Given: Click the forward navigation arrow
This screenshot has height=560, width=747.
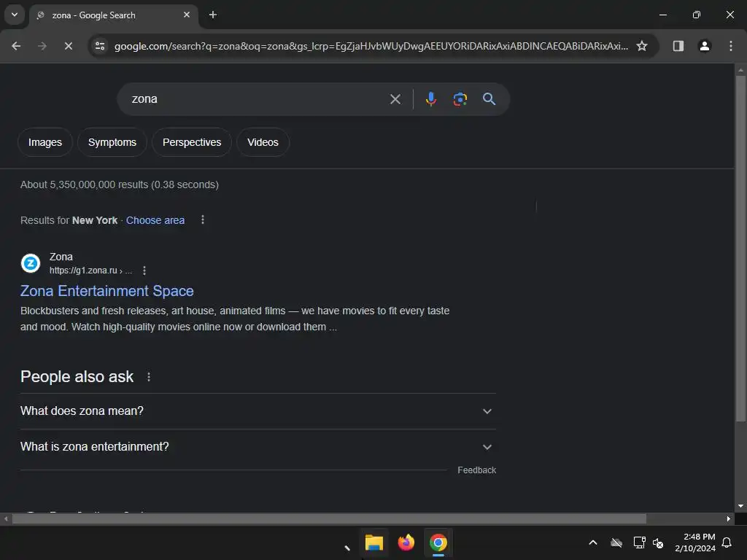Looking at the screenshot, I should [42, 46].
